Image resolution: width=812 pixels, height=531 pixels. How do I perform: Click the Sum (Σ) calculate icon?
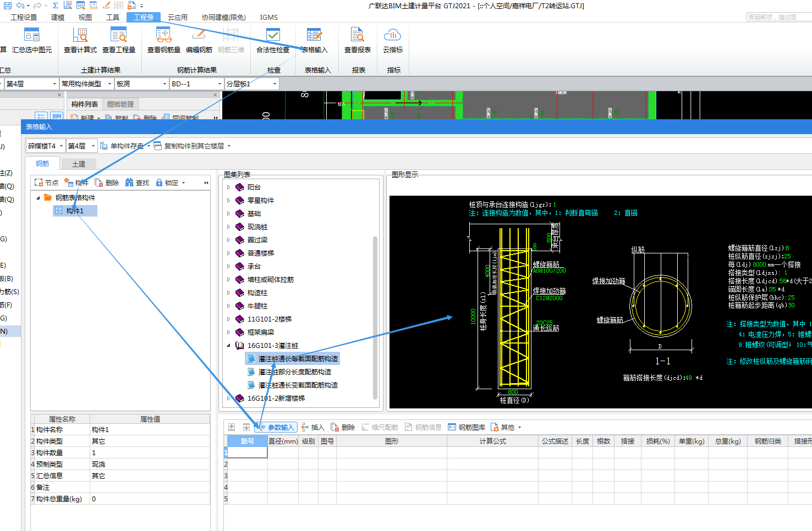pyautogui.click(x=55, y=5)
